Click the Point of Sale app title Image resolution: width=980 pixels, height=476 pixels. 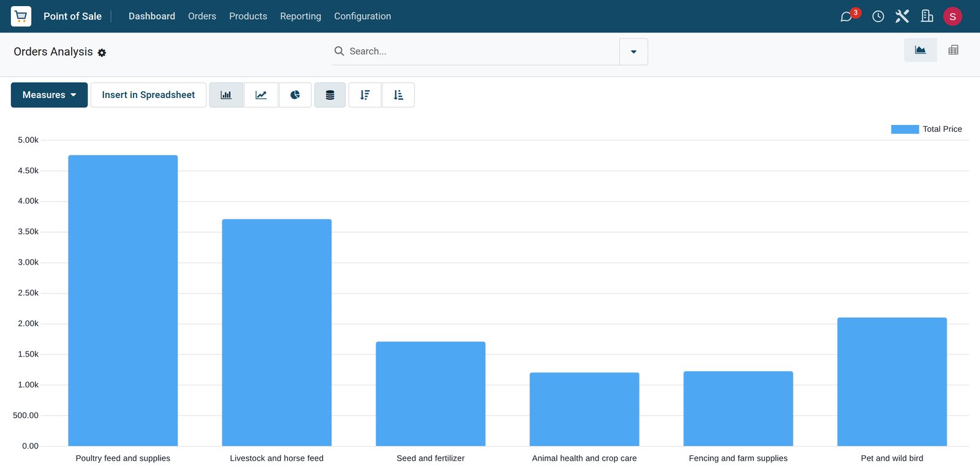pyautogui.click(x=72, y=17)
